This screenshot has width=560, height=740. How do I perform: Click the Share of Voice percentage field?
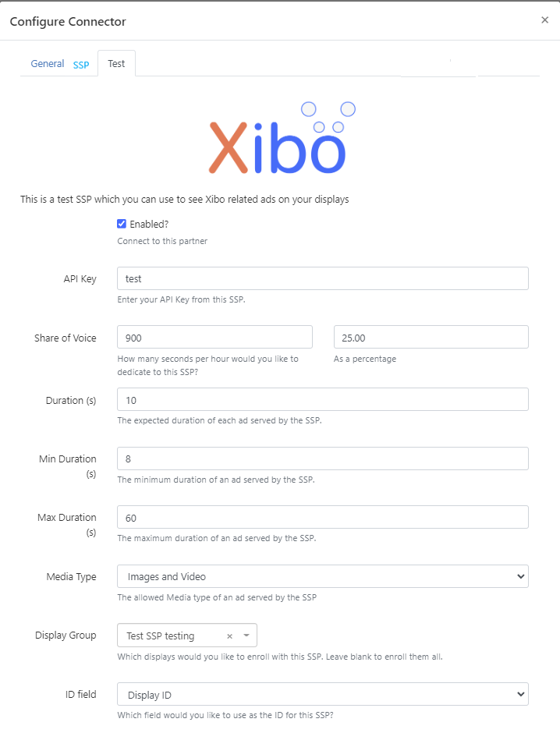pyautogui.click(x=431, y=337)
